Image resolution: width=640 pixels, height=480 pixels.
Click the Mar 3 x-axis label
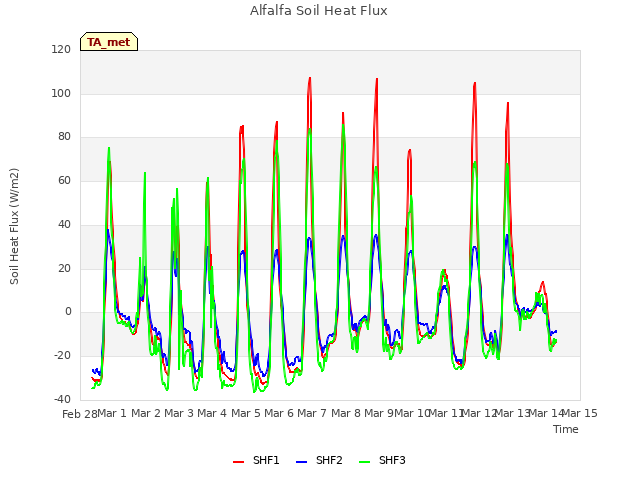pyautogui.click(x=179, y=413)
